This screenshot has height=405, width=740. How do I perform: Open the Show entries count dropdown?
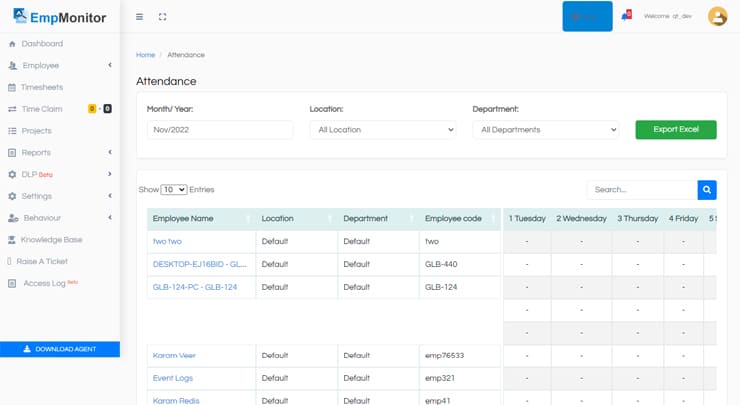click(174, 190)
